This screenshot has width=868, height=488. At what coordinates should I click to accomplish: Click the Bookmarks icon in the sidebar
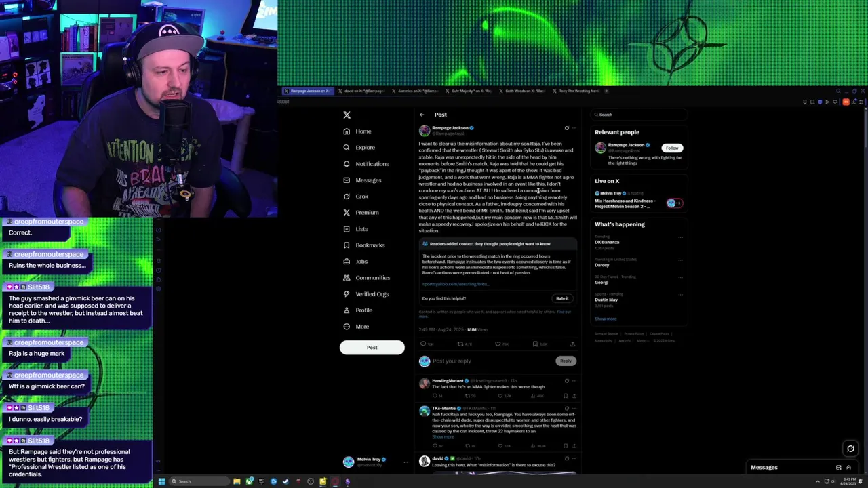pyautogui.click(x=347, y=245)
